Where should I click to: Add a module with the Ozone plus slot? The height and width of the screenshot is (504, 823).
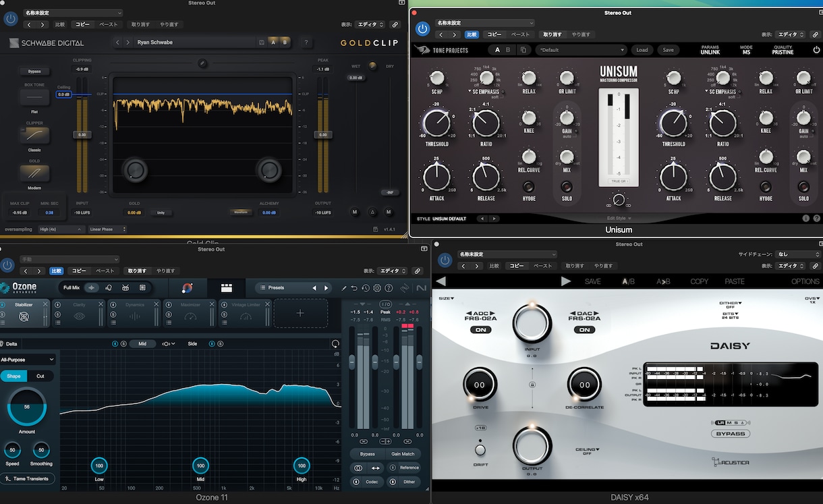coord(301,313)
